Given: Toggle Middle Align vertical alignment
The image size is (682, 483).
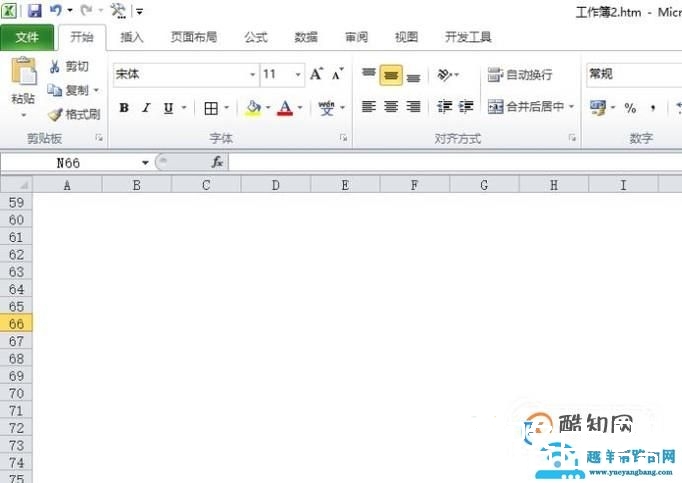Looking at the screenshot, I should (x=391, y=75).
